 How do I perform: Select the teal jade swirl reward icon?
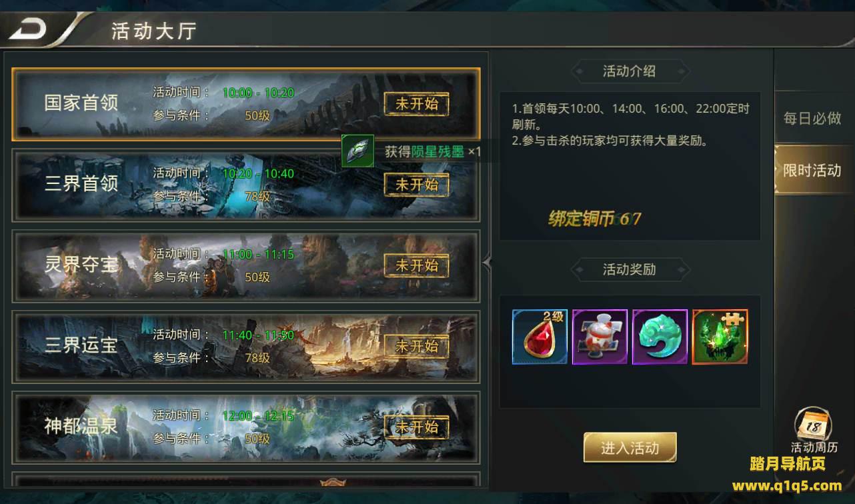tap(660, 337)
